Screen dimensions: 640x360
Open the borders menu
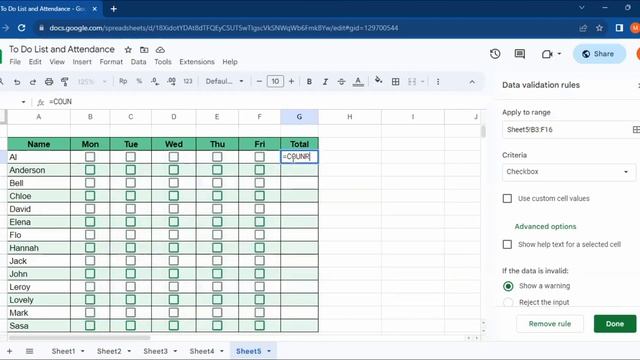coord(396,82)
